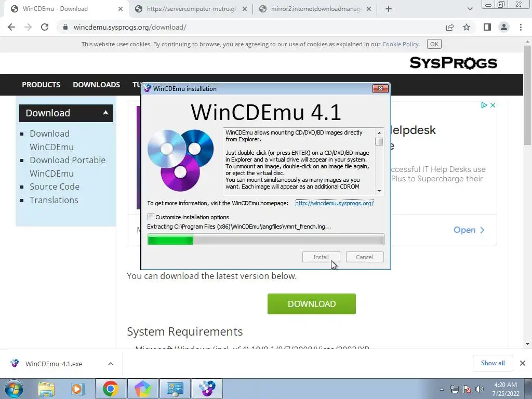Open Chrome three-dot menu
The image size is (532, 399).
click(521, 27)
